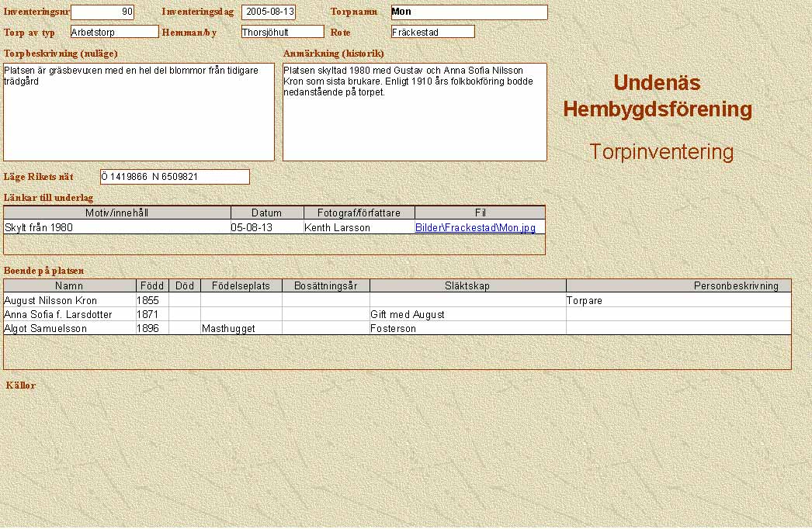
Task: Click the Masthugget birthplace cell
Action: tap(241, 329)
